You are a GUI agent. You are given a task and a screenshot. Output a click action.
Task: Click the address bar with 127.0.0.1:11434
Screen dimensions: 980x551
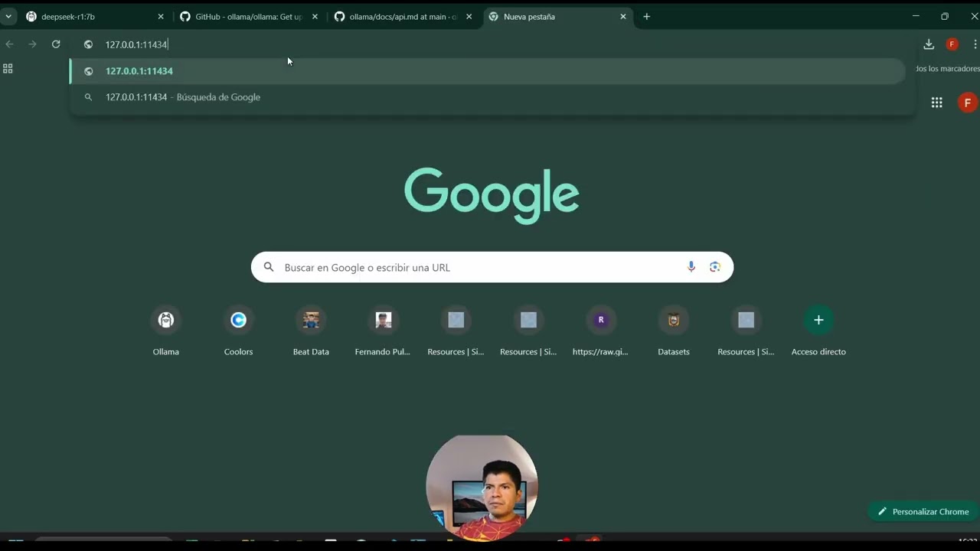494,44
